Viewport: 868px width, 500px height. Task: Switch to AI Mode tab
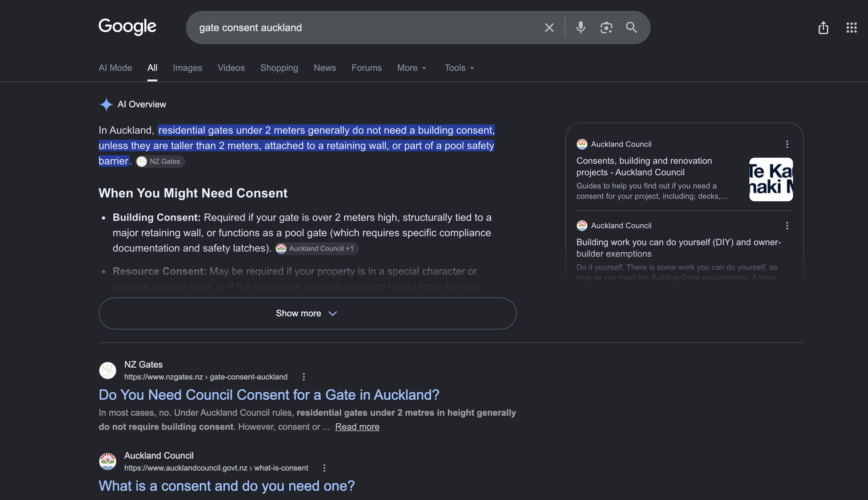[115, 68]
